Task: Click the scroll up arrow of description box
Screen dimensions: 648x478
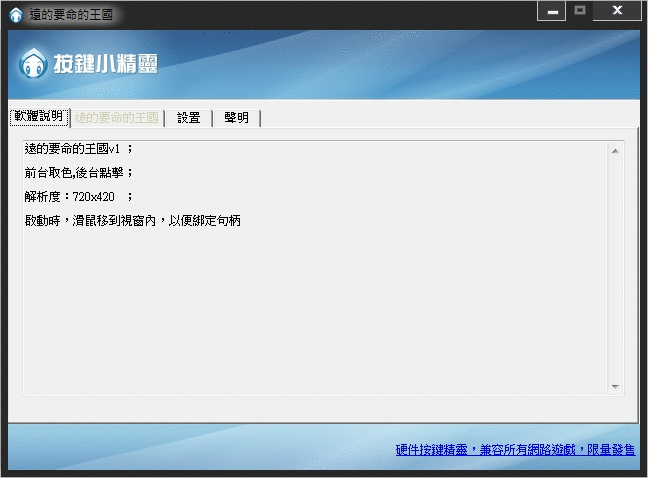Action: 615,151
